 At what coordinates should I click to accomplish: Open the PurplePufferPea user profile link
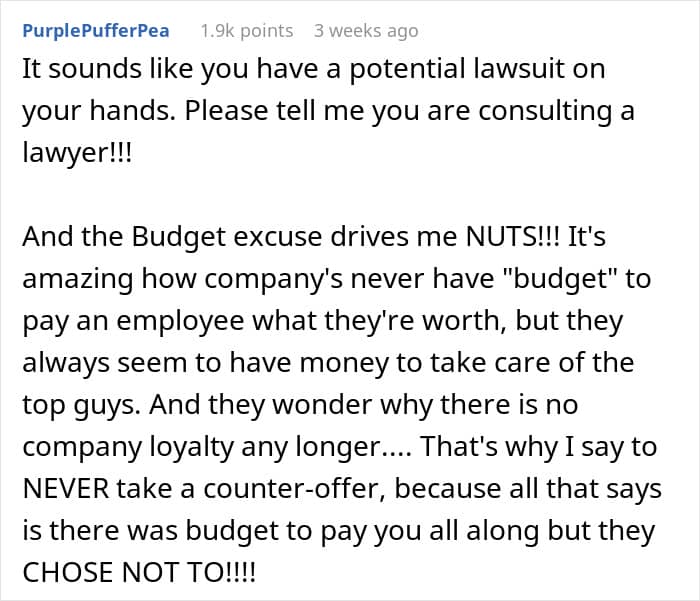(96, 31)
